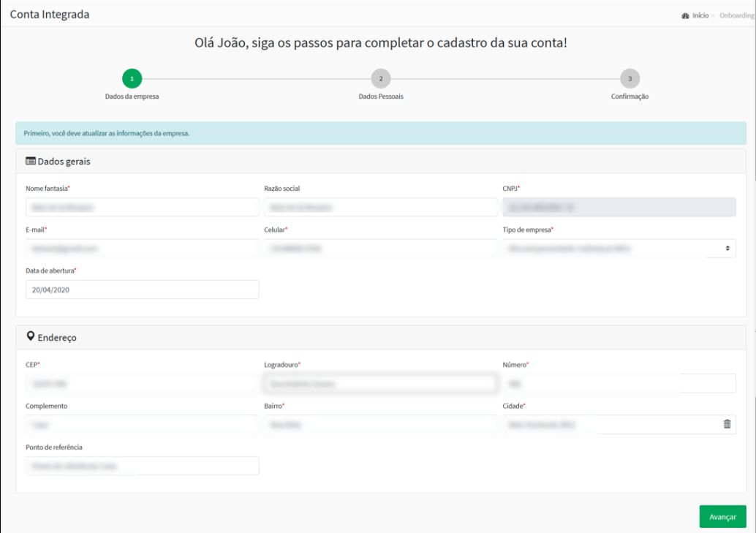
Task: Click the E-mail input field
Action: pyautogui.click(x=142, y=249)
